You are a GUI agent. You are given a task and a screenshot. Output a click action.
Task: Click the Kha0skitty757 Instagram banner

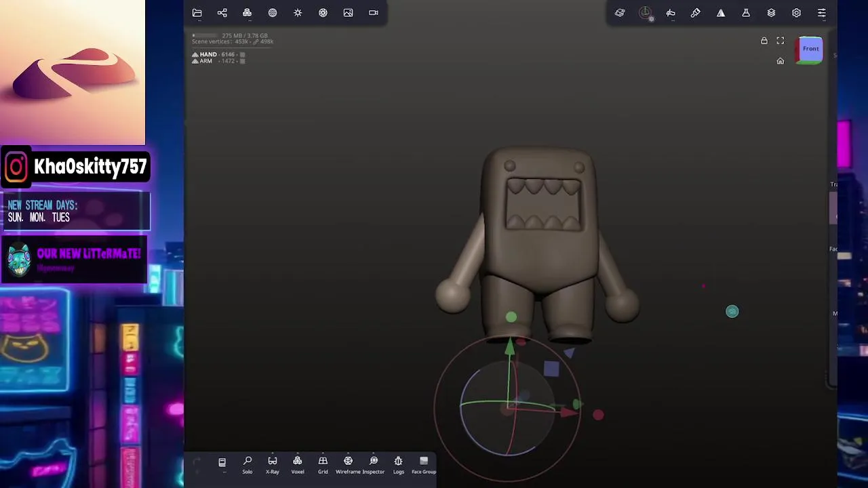(75, 167)
